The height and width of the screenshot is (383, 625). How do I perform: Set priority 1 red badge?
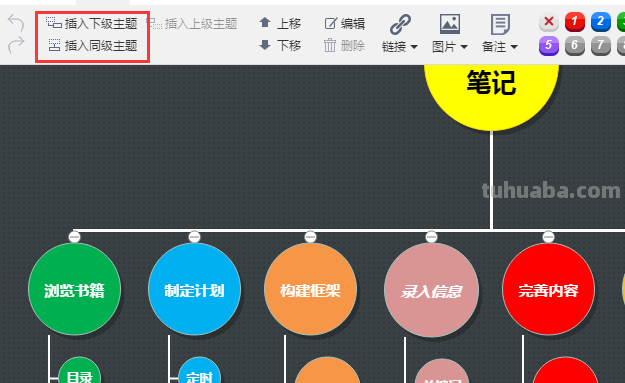click(575, 22)
